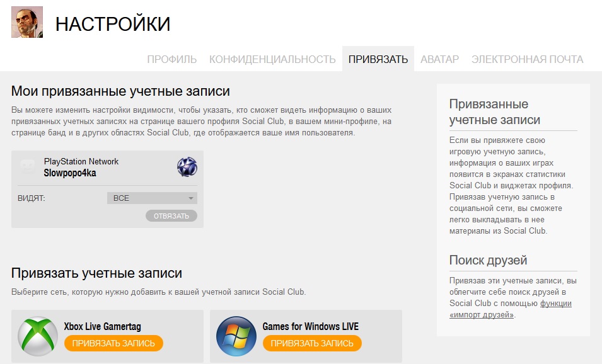Viewport: 602px width, 364px height.
Task: Click the ОТВЯЗАТЬ button for PlayStation Network
Action: [x=171, y=216]
